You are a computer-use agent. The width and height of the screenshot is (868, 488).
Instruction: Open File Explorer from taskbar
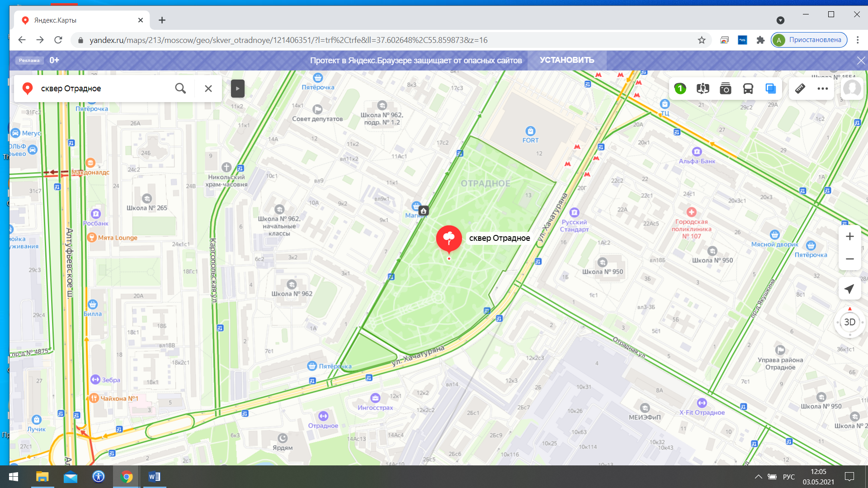[x=42, y=477]
